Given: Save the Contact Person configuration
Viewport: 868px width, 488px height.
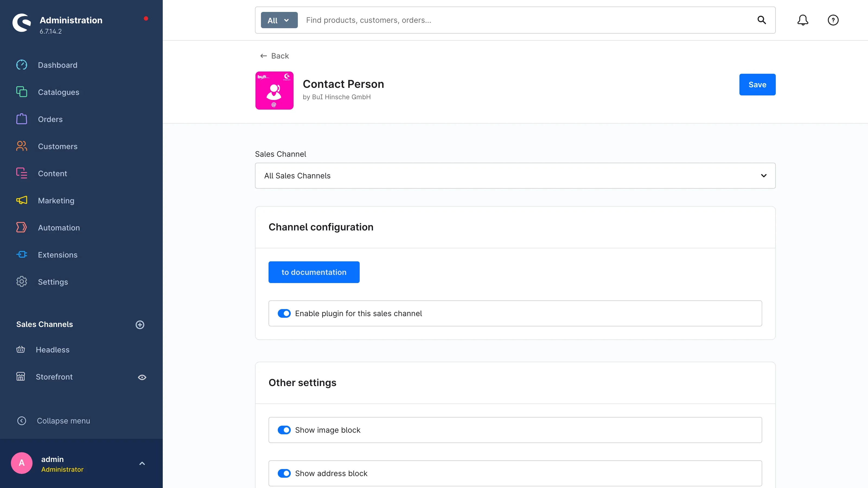Looking at the screenshot, I should [757, 85].
